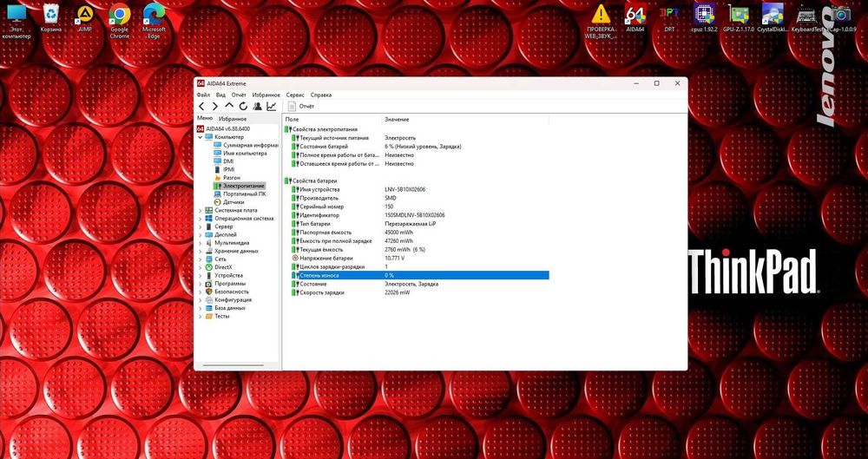Switch to the Избранное sidebar tab
Image resolution: width=868 pixels, height=459 pixels.
coord(233,119)
